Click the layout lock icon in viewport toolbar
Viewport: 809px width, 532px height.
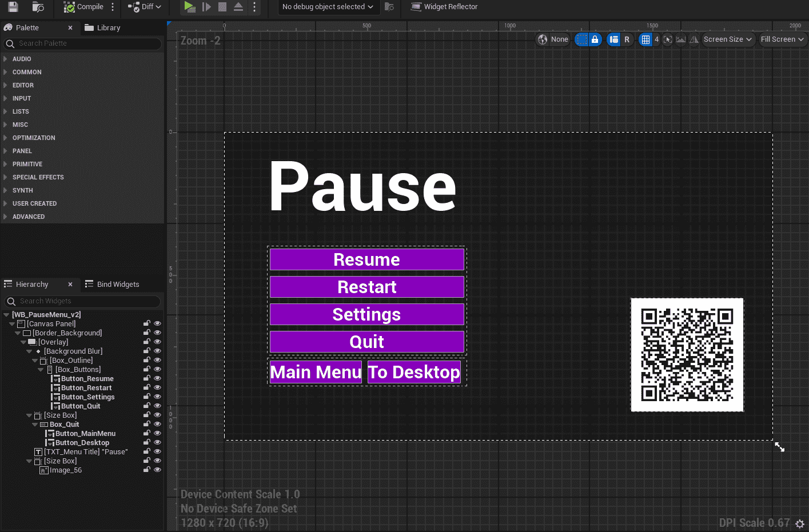tap(595, 39)
